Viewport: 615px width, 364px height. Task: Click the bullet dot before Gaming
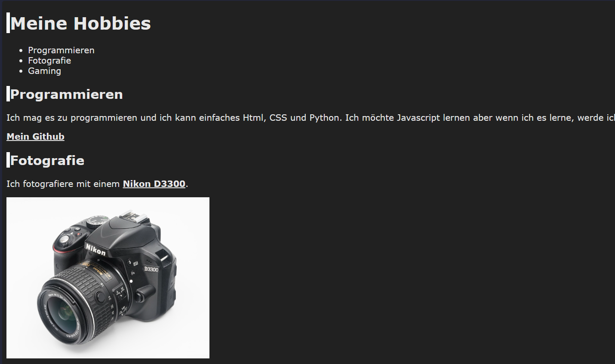(21, 71)
